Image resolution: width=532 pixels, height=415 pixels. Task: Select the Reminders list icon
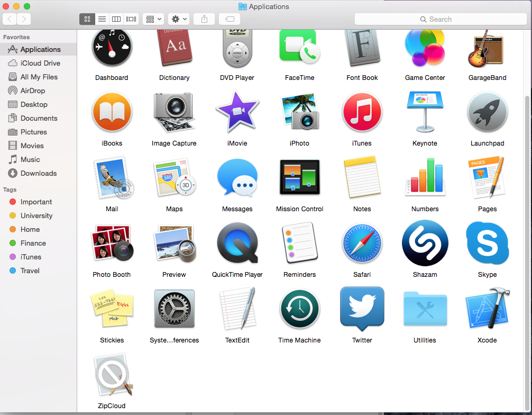(x=300, y=242)
